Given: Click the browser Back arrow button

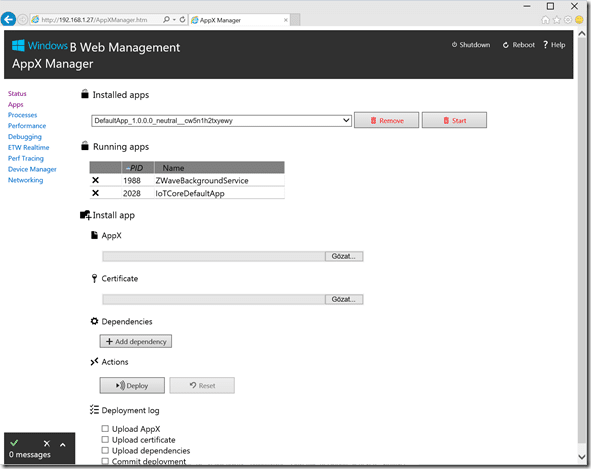Looking at the screenshot, I should (x=8, y=19).
